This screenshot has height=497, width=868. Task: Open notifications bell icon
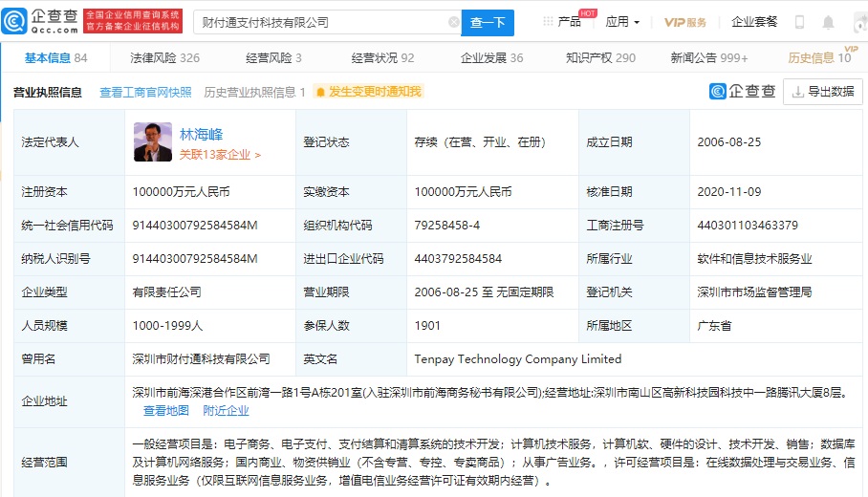[x=828, y=22]
